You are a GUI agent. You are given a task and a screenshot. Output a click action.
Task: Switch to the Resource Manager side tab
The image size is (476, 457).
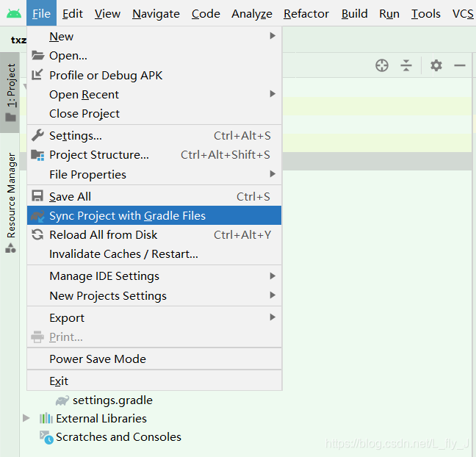(10, 203)
